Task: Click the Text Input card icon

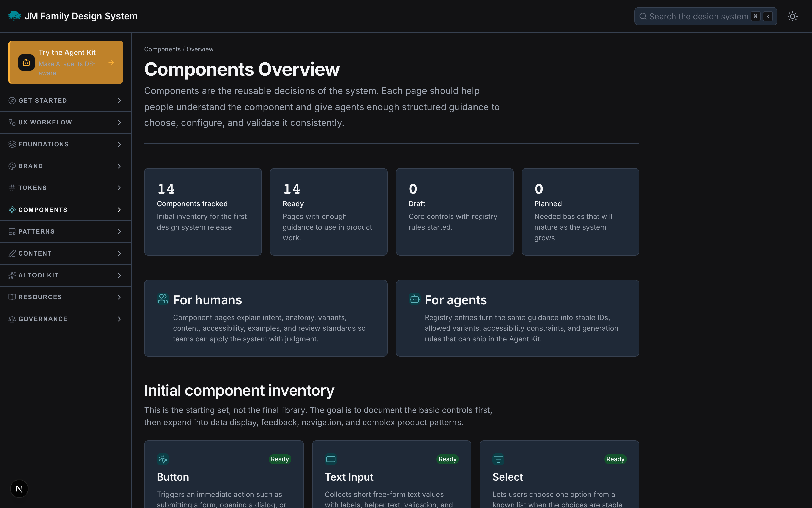Action: tap(331, 459)
